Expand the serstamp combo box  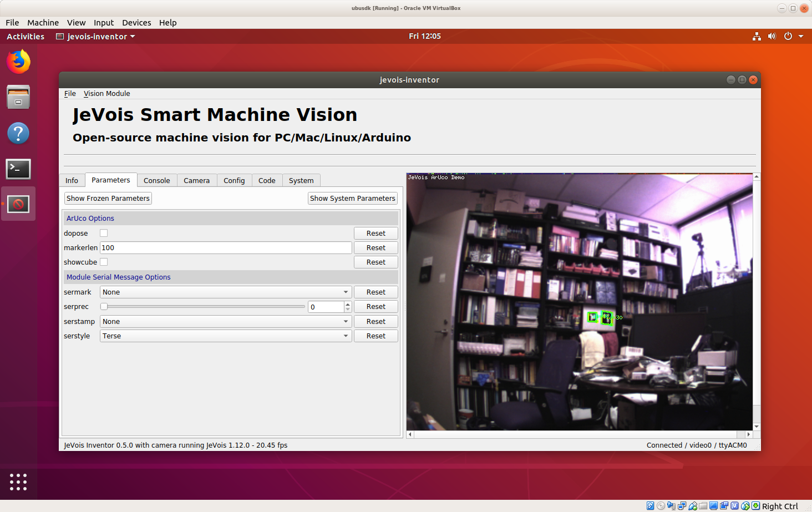pos(226,321)
